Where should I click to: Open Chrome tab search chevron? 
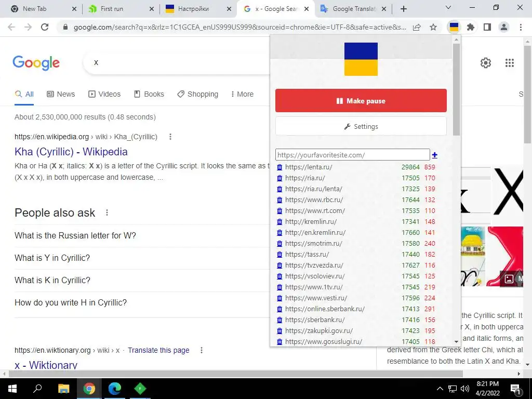(x=448, y=7)
